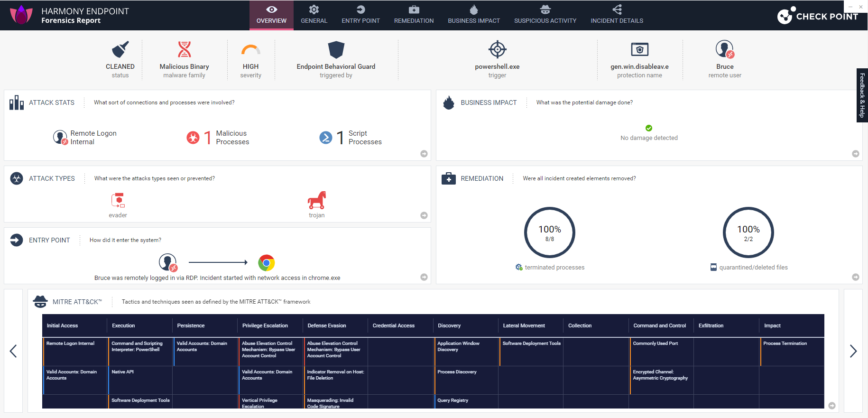
Task: Click the Remediation medkit icon
Action: (x=449, y=178)
